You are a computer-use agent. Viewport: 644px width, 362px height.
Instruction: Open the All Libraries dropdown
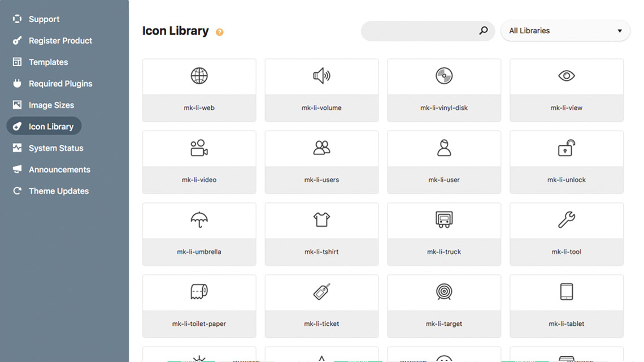(565, 31)
